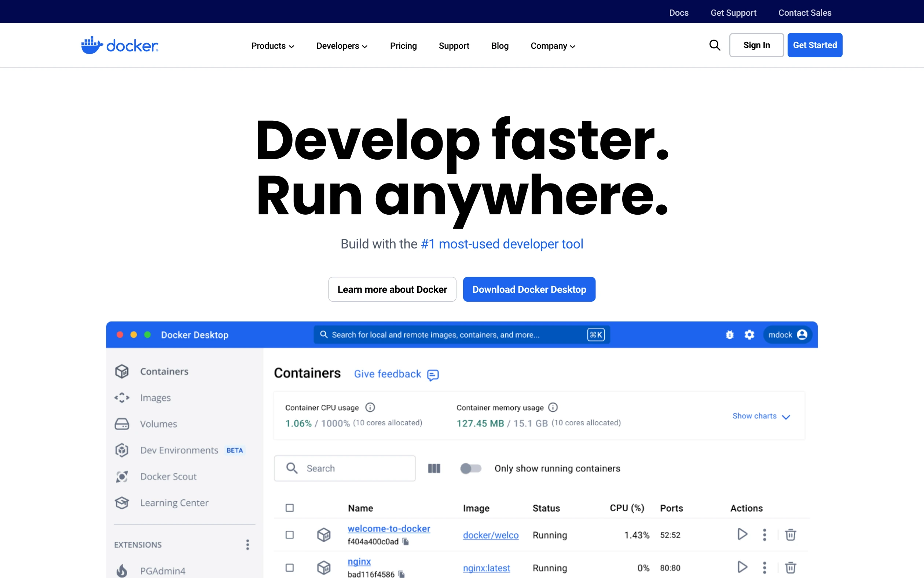Image resolution: width=924 pixels, height=578 pixels.
Task: Expand the Developers dropdown menu
Action: click(342, 46)
